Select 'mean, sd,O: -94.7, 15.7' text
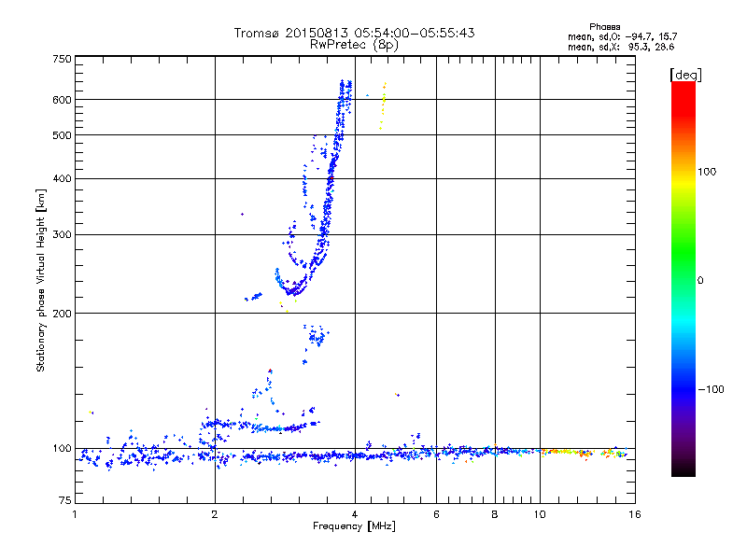747x560 pixels. [x=622, y=36]
